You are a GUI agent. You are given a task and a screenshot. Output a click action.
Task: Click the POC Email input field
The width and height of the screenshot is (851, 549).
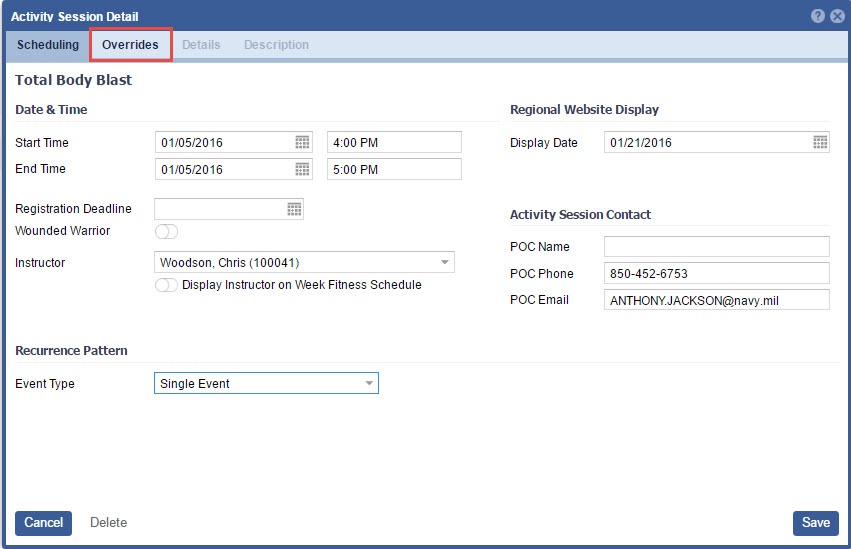pos(716,300)
